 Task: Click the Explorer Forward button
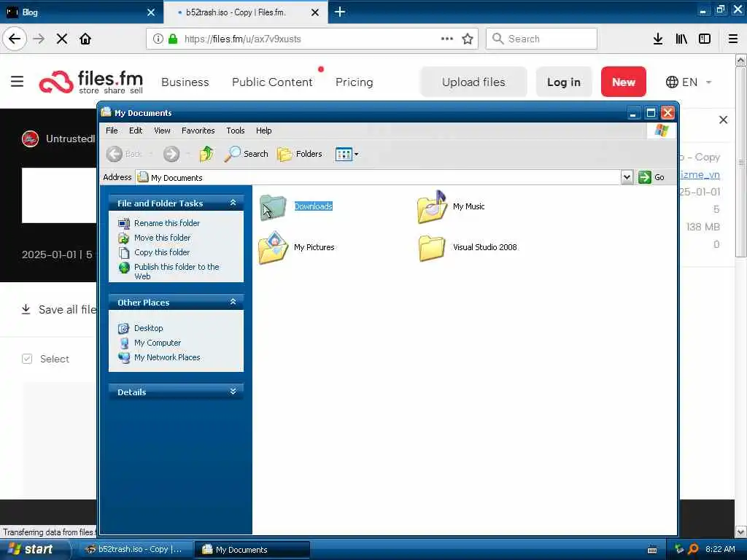[171, 154]
